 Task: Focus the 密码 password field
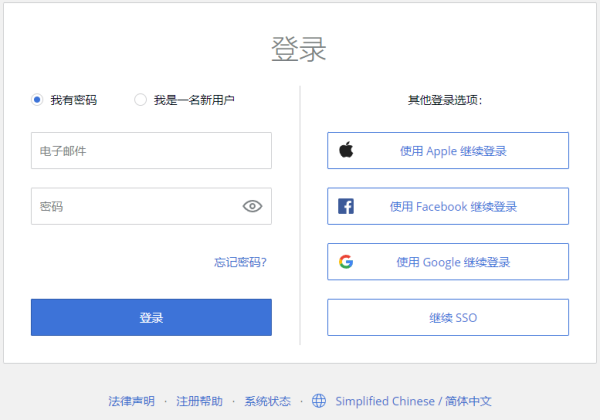point(135,207)
